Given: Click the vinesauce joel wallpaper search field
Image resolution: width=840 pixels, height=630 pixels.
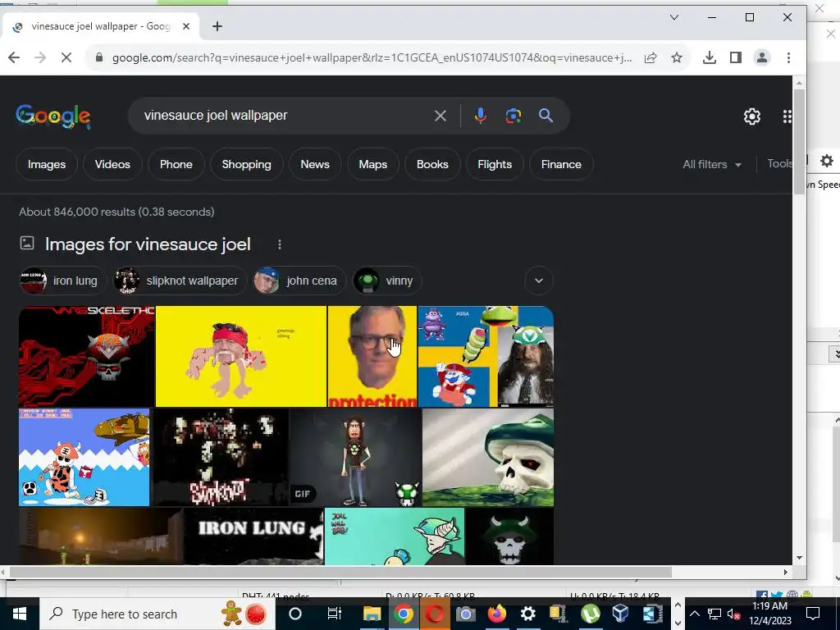Looking at the screenshot, I should 284,116.
